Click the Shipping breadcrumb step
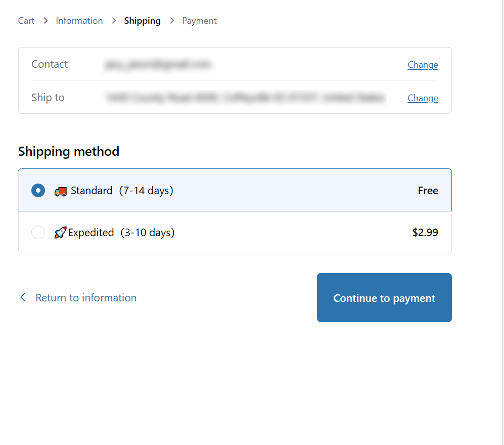 tap(142, 21)
